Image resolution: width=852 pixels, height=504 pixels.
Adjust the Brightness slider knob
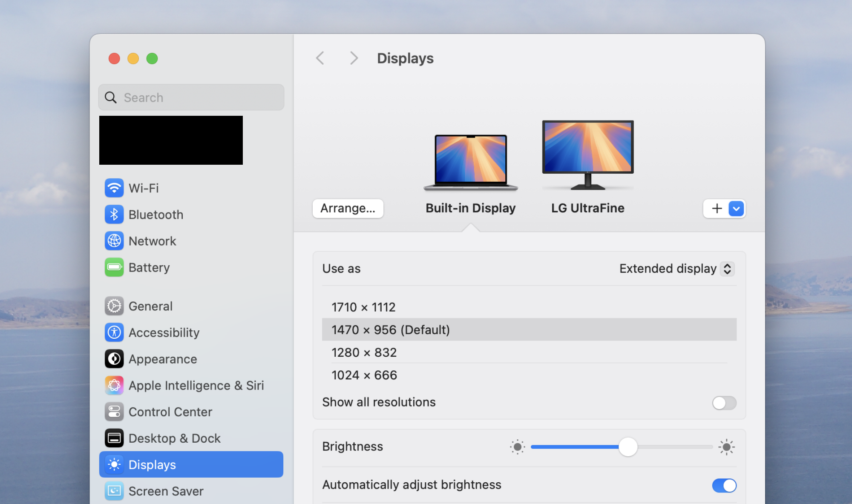tap(628, 447)
